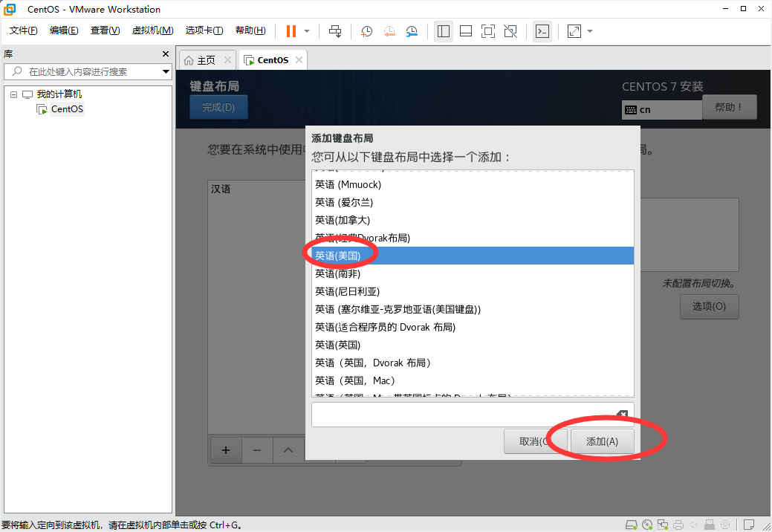Select 英语 (爱尔兰) layout
This screenshot has width=772, height=532.
(473, 202)
